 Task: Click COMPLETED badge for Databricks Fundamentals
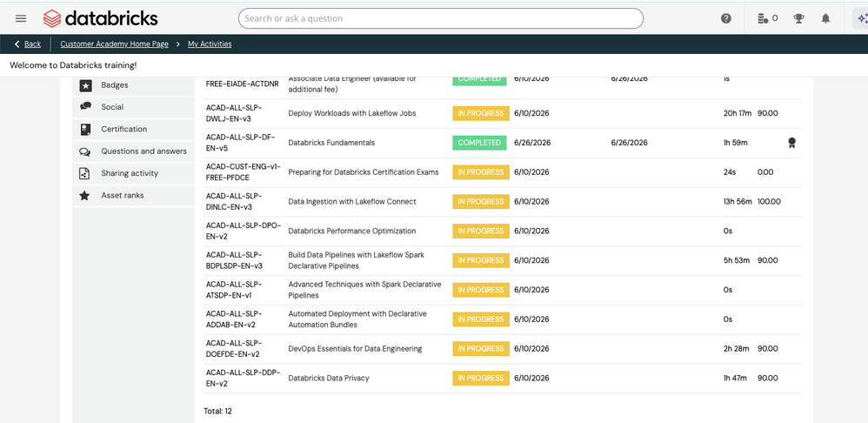pyautogui.click(x=479, y=143)
